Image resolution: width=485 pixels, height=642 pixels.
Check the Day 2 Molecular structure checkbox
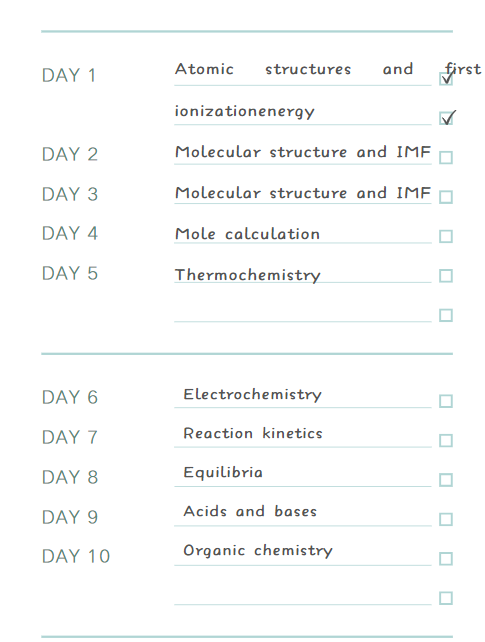pos(446,158)
